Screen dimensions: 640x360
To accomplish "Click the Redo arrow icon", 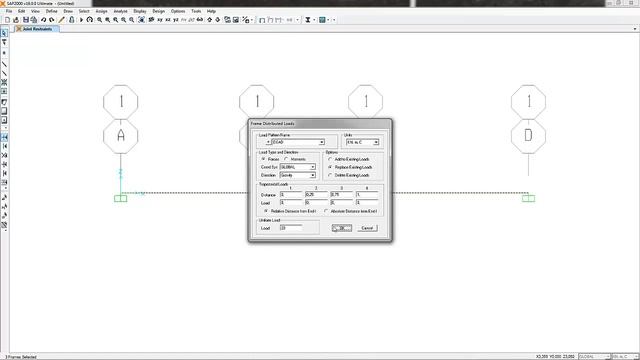I will (51, 20).
